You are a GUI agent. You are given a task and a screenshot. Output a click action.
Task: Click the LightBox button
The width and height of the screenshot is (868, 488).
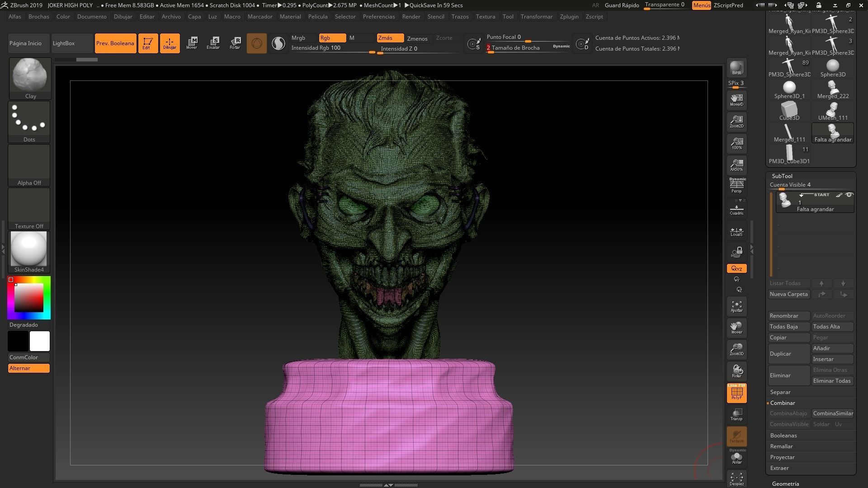click(72, 43)
